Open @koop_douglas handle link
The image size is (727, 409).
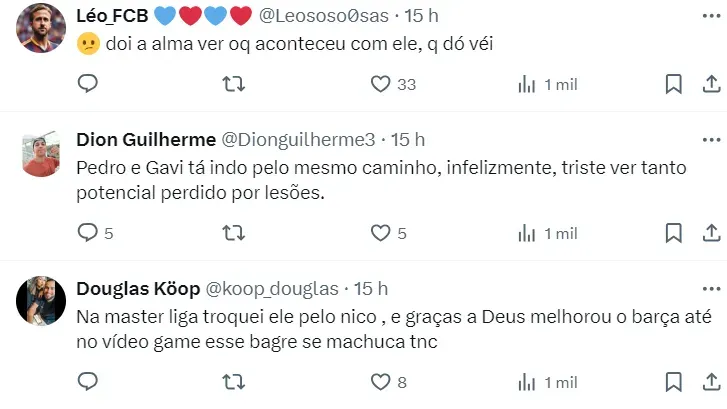(x=272, y=288)
